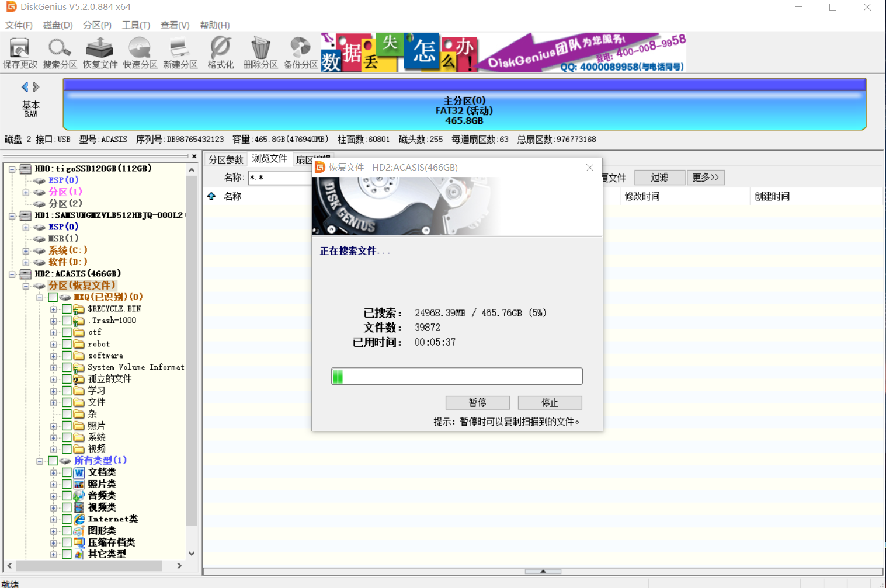
Task: Sort by 修改时间 column header
Action: (x=685, y=196)
